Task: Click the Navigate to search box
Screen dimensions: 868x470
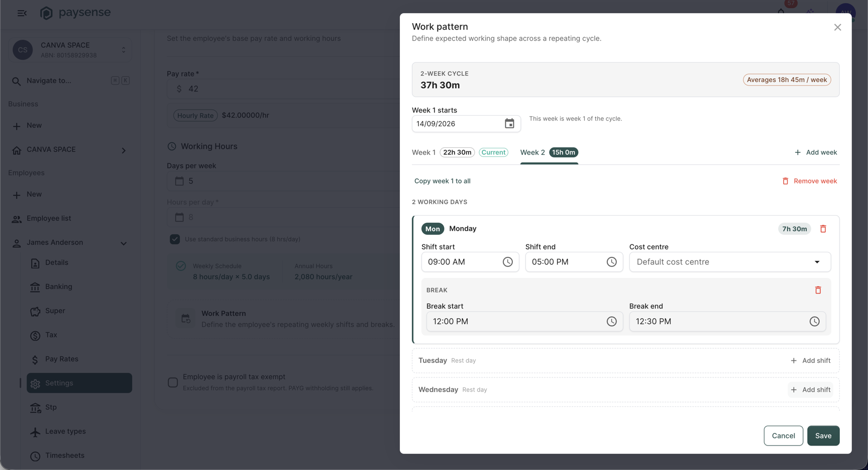Action: 70,80
